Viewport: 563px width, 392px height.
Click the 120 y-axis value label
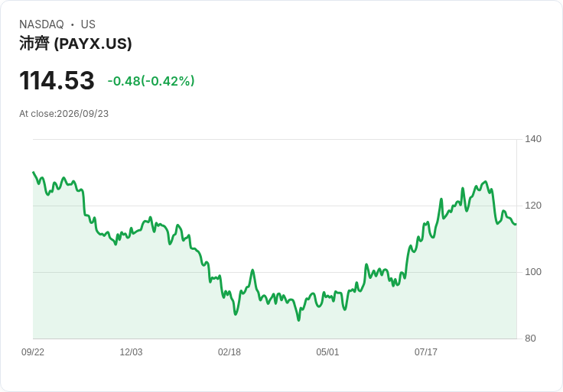pos(533,206)
